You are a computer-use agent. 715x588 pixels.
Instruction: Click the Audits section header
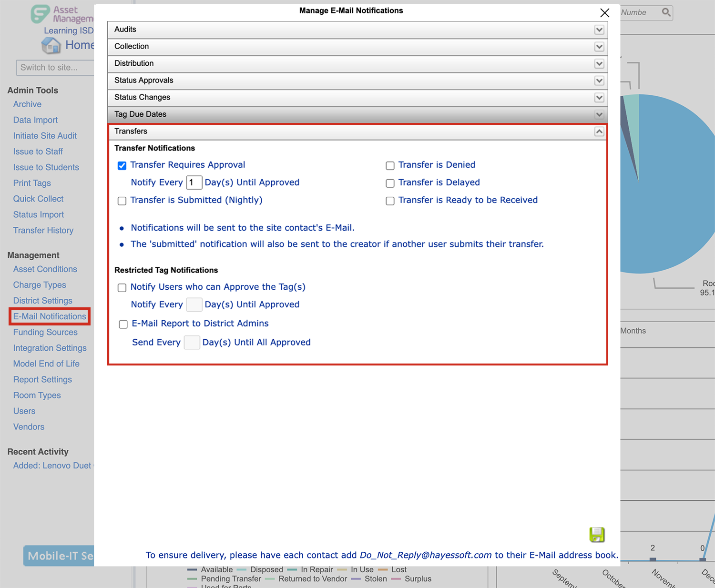pyautogui.click(x=357, y=30)
